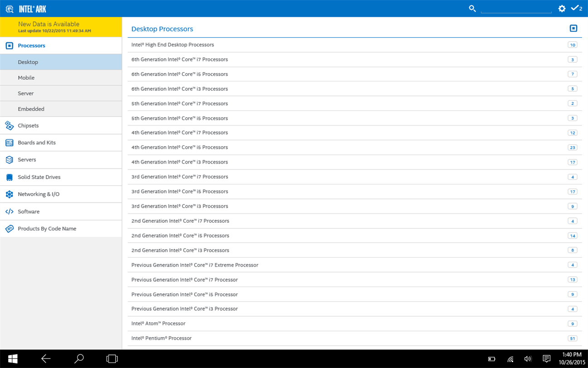Viewport: 588px width, 368px height.
Task: Open 6th Generation Core i7 Processors
Action: tap(355, 60)
